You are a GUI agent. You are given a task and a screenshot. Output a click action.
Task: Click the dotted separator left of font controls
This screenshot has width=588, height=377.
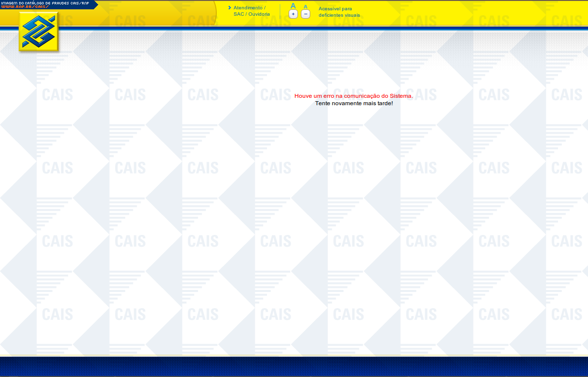(x=280, y=11)
